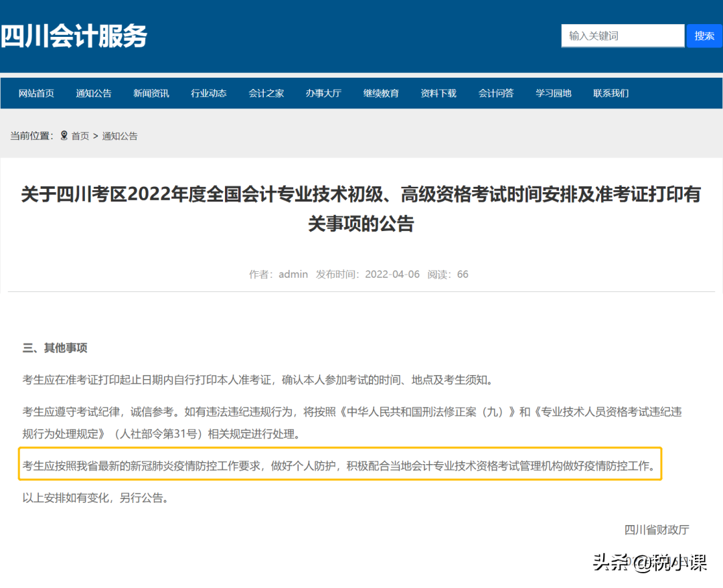Open the 继续教育 navigation item
Image resolution: width=723 pixels, height=588 pixels.
click(381, 93)
